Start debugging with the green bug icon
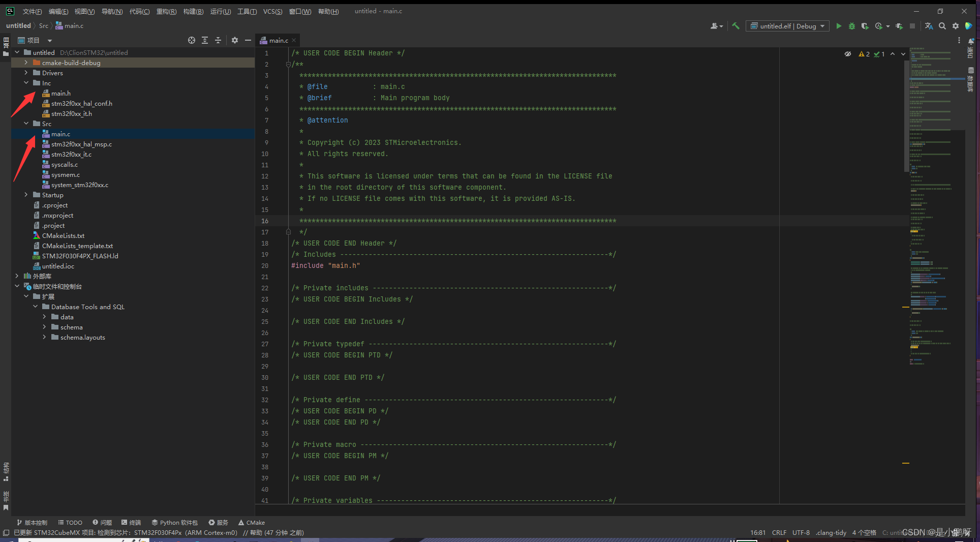 [852, 26]
